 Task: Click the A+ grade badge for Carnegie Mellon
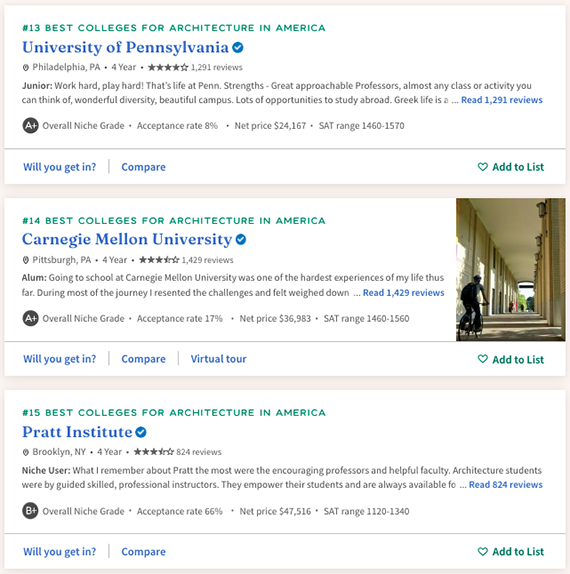(31, 318)
